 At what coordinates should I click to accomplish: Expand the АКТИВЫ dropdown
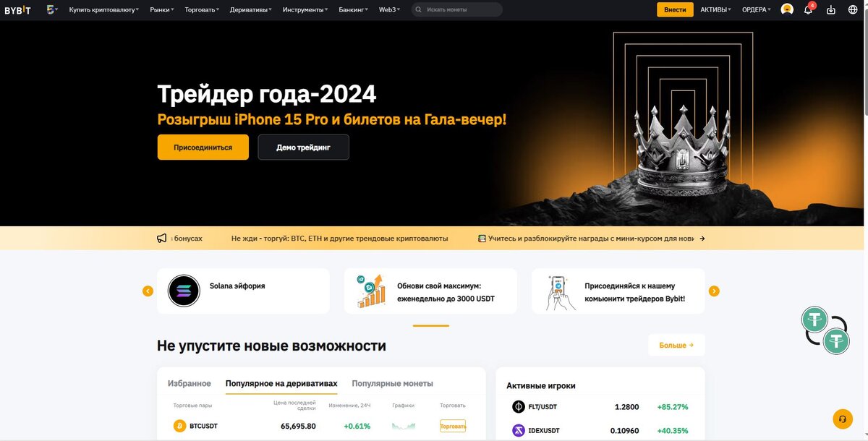(715, 9)
